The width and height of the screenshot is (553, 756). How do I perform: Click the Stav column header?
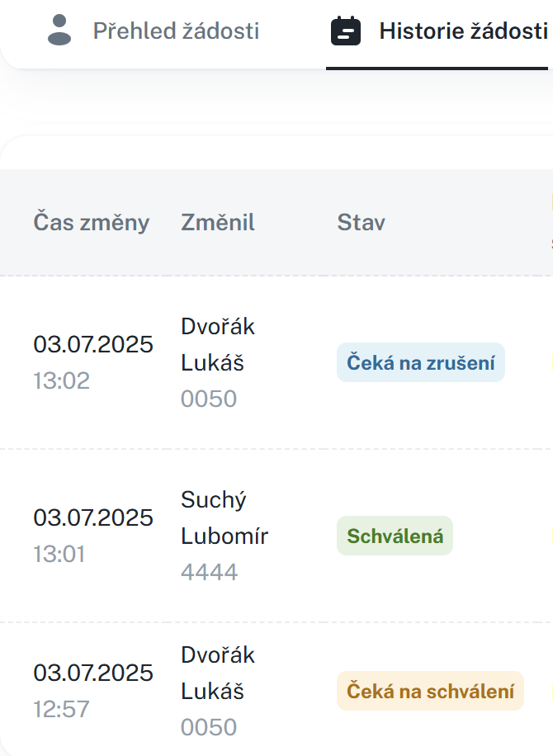coord(361,222)
